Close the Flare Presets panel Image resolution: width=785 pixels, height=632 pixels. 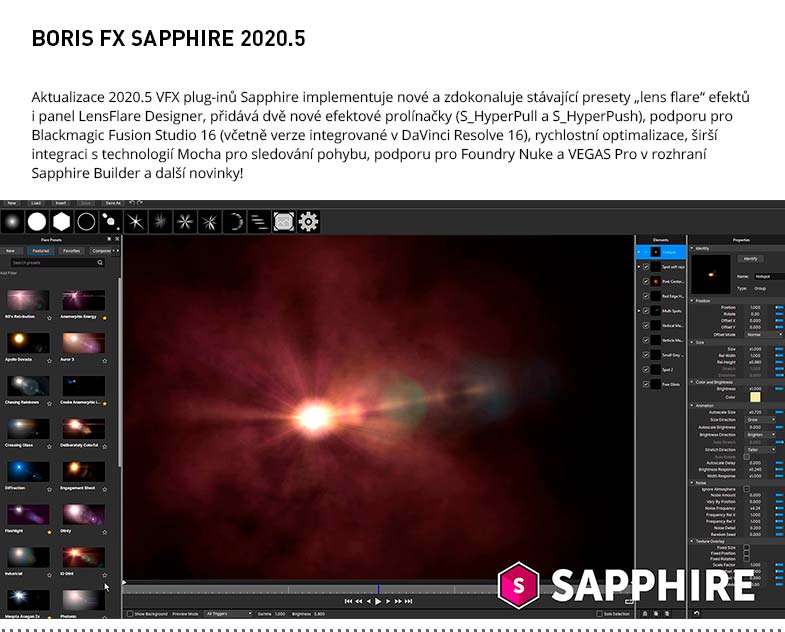pos(117,239)
